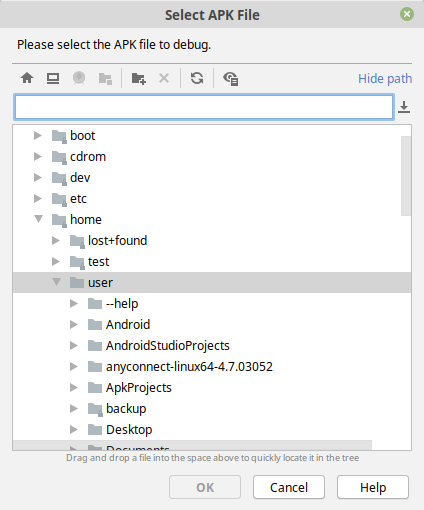Expand the ApkProjects folder
The height and width of the screenshot is (510, 424).
pos(74,387)
